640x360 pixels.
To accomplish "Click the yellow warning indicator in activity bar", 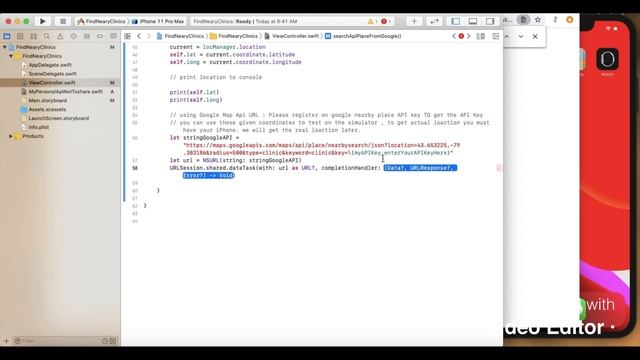I will click(372, 21).
